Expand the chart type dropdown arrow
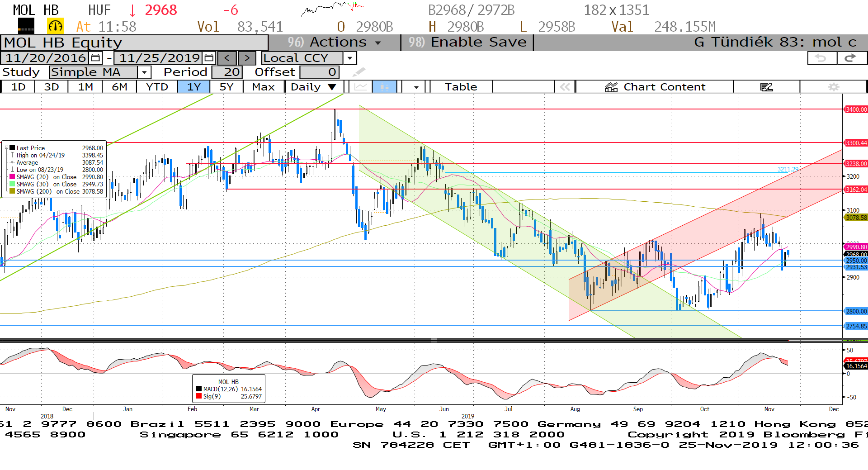Screen dimensions: 868x470 click(416, 87)
